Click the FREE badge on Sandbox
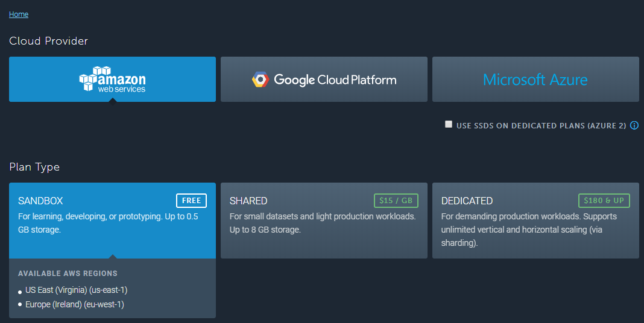The height and width of the screenshot is (323, 644). pyautogui.click(x=191, y=201)
